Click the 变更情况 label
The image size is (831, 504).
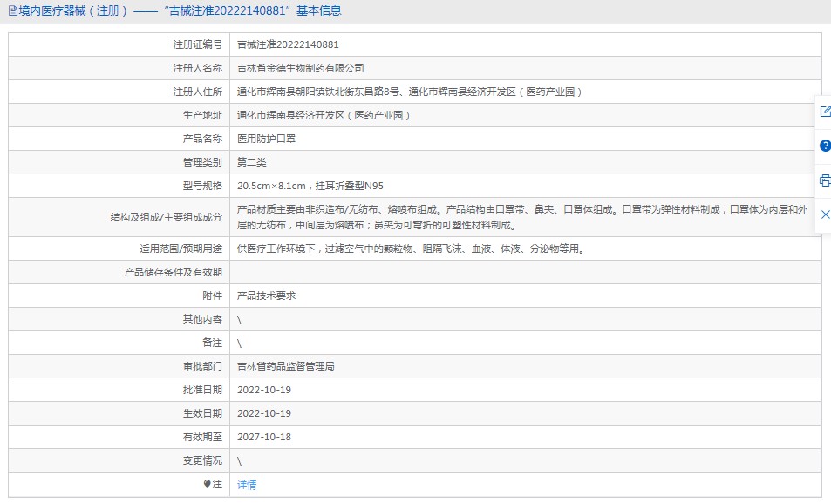pyautogui.click(x=202, y=460)
